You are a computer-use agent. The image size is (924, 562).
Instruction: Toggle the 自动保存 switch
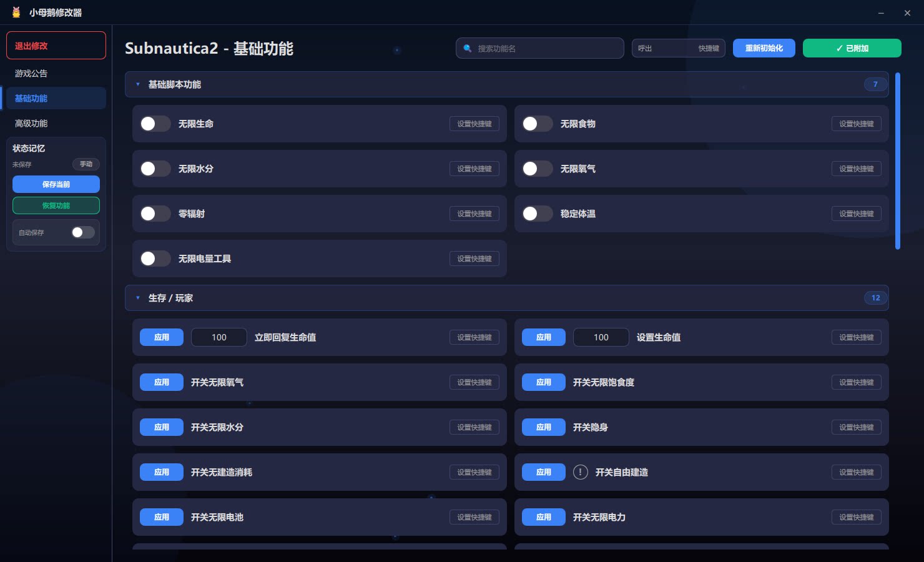[83, 232]
